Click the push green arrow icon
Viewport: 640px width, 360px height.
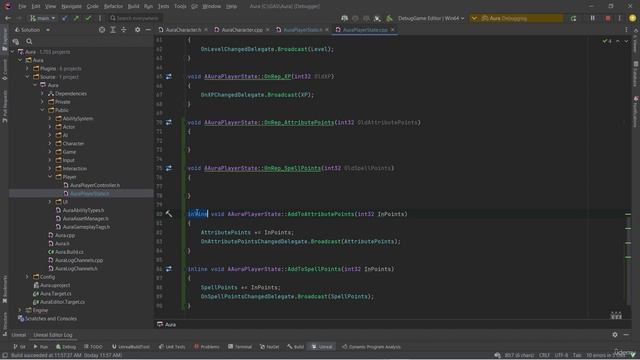[76, 18]
